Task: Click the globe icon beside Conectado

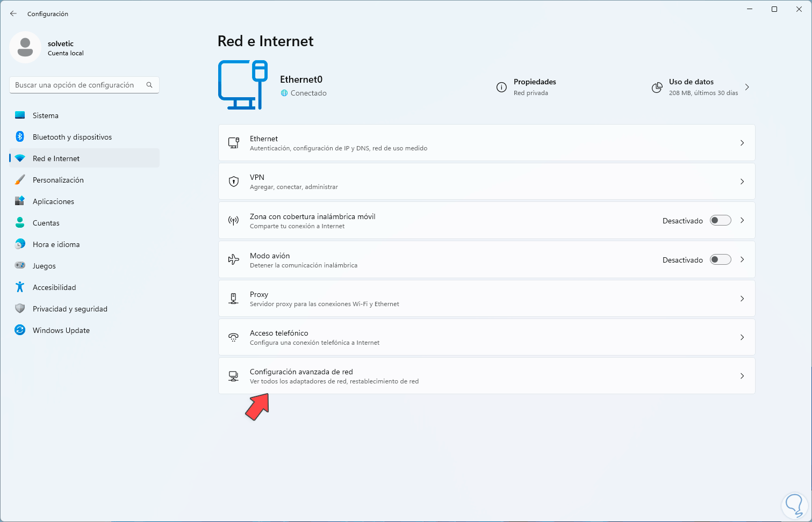Action: (284, 93)
